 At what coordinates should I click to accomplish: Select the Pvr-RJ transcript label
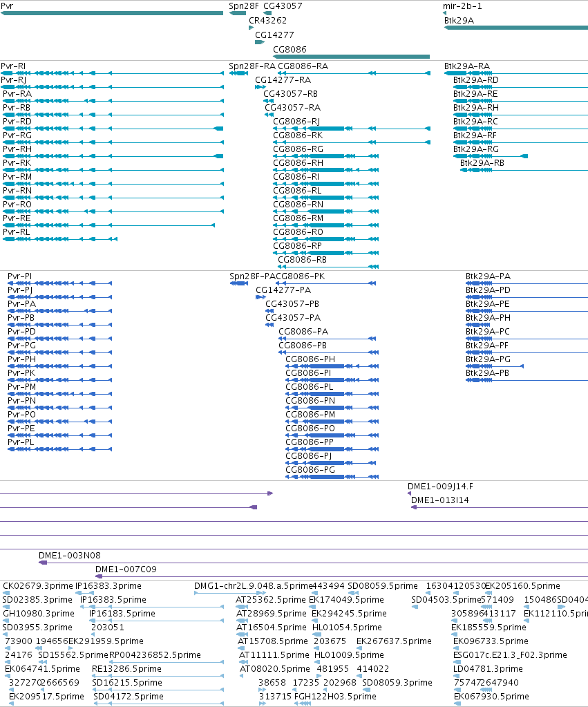click(14, 80)
